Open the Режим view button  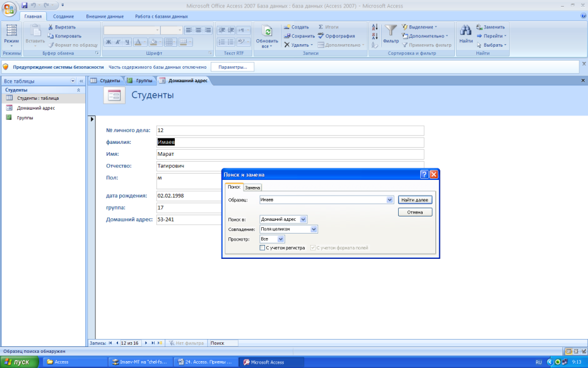point(11,35)
